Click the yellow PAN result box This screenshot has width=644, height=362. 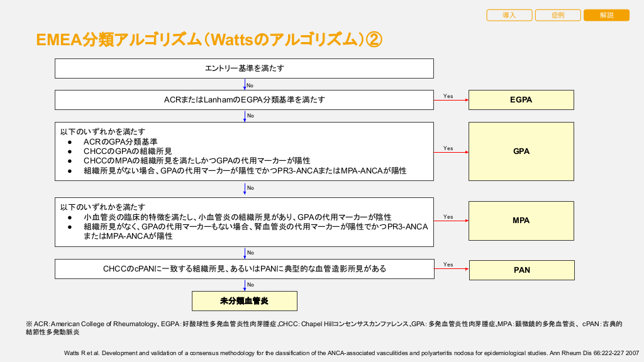coord(521,270)
